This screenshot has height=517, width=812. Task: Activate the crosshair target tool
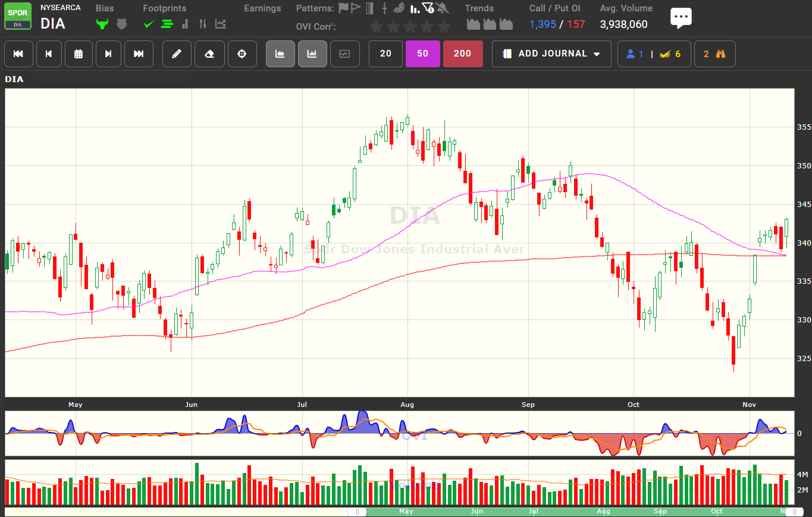pyautogui.click(x=242, y=54)
